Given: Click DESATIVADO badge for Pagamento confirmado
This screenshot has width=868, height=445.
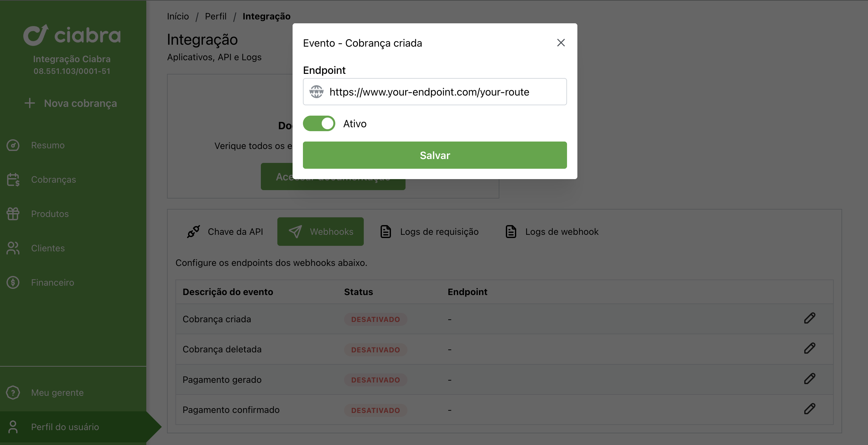Looking at the screenshot, I should [375, 410].
